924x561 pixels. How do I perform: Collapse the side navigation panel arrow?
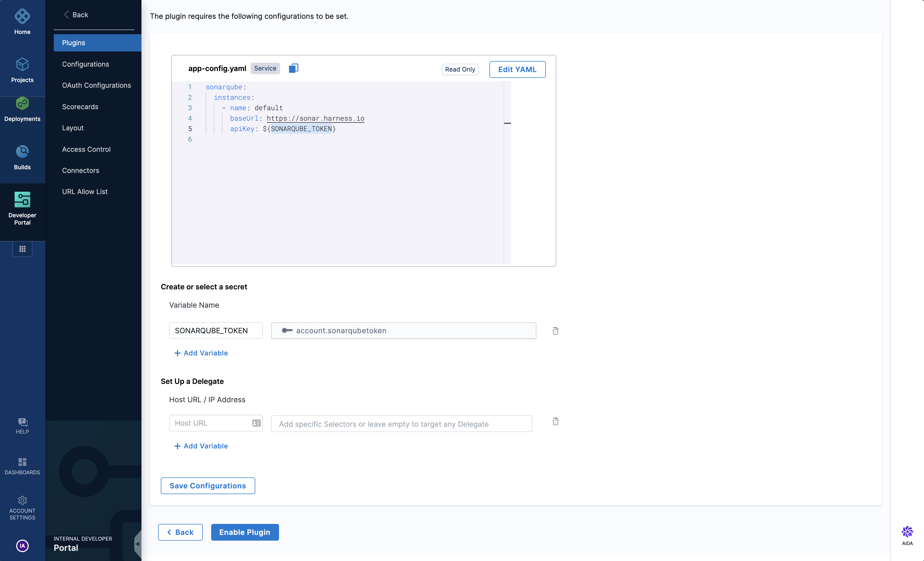click(137, 543)
